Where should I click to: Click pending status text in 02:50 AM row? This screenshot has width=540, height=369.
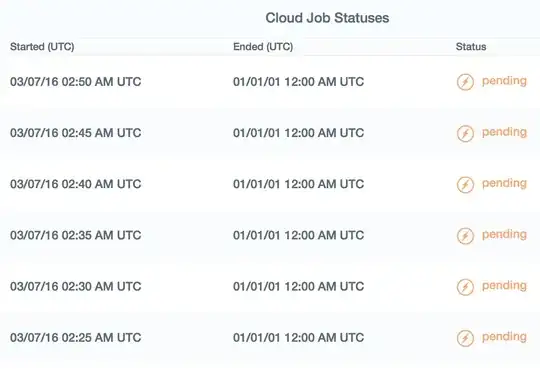point(504,81)
